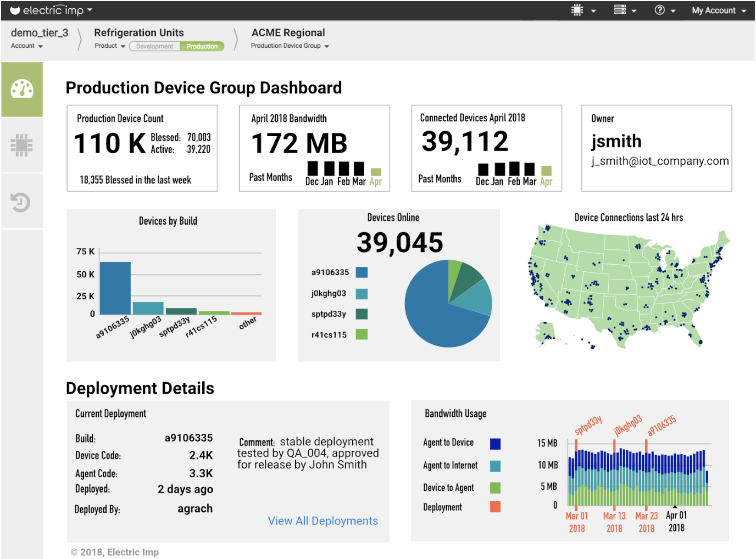Switch to Development environment toggle
The image size is (756, 559).
[154, 47]
